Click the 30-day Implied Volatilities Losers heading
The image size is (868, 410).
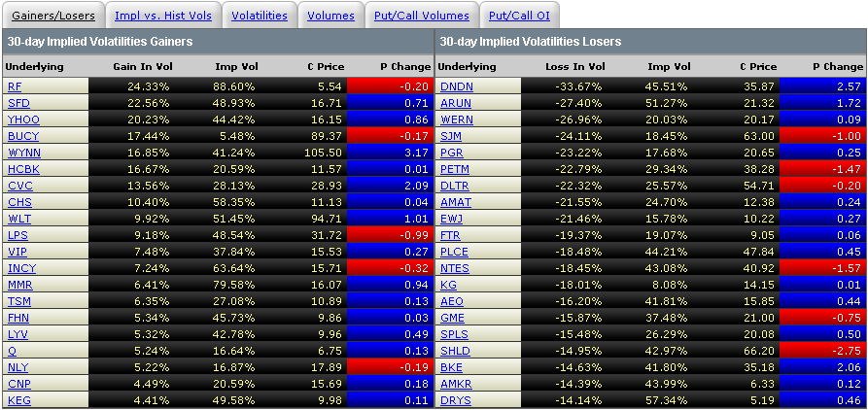point(531,42)
